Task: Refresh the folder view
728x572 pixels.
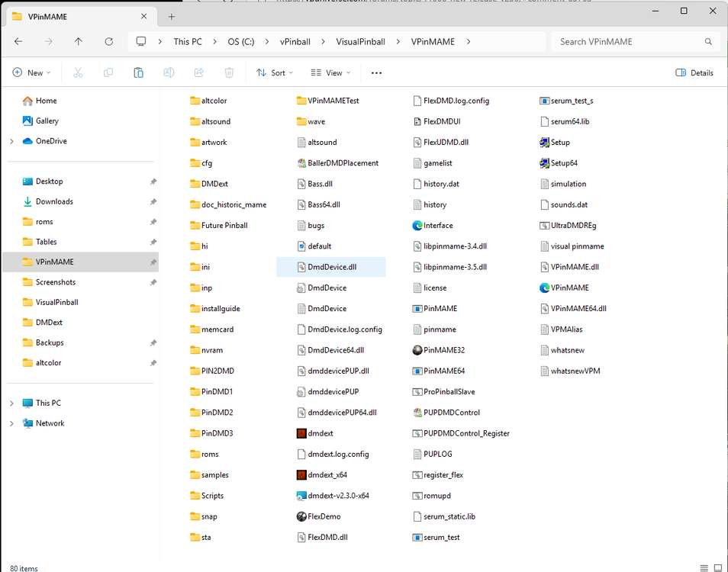Action: [108, 42]
